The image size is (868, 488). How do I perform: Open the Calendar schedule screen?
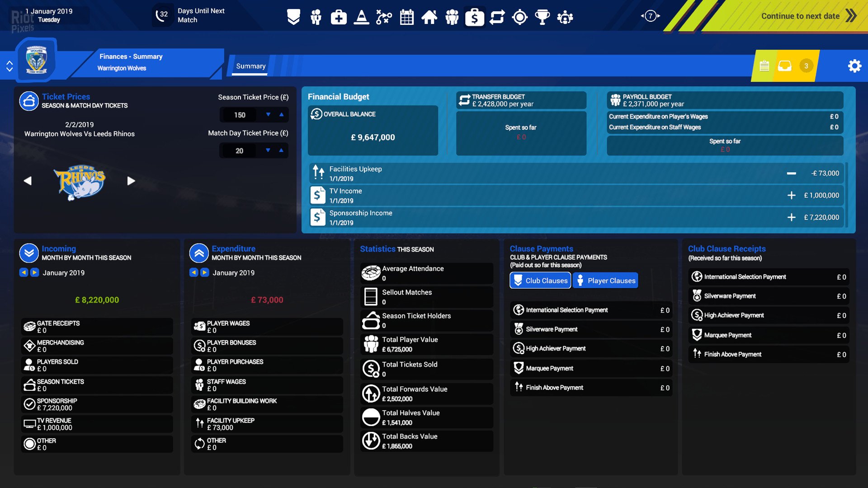point(406,17)
